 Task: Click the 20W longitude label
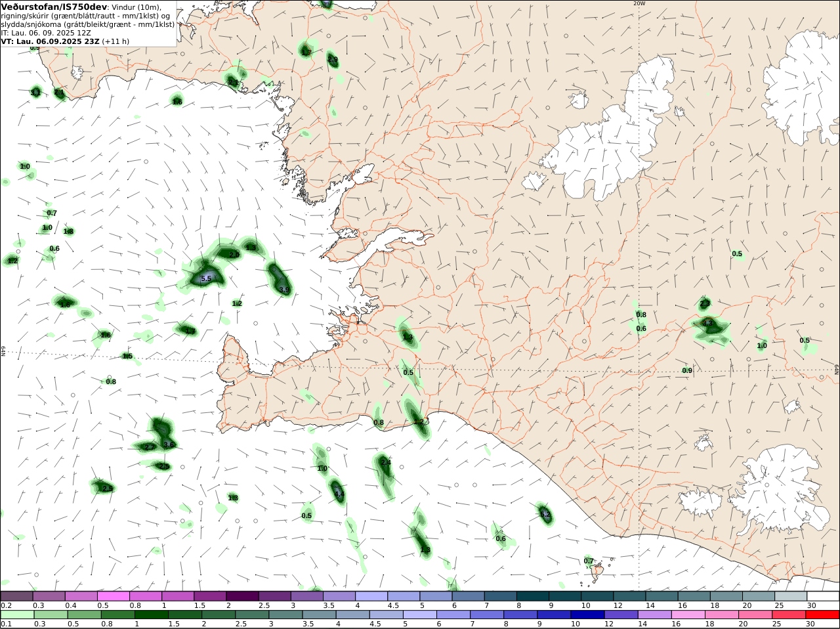click(x=639, y=3)
